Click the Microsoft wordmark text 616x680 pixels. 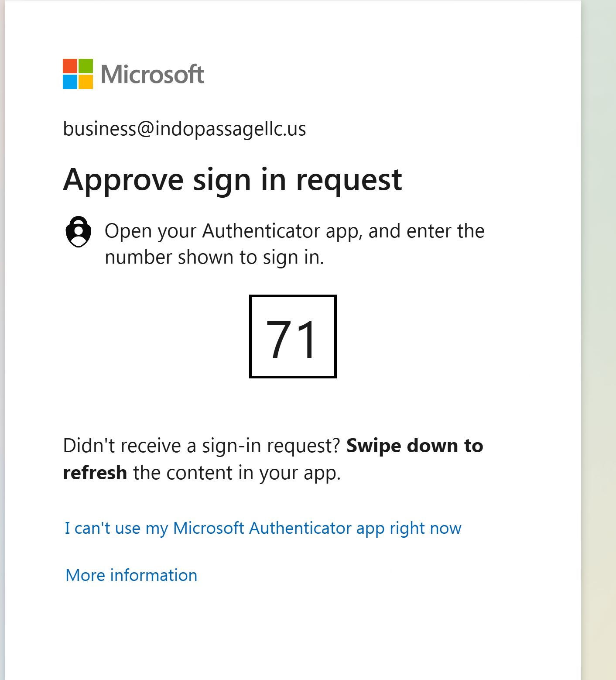(152, 74)
